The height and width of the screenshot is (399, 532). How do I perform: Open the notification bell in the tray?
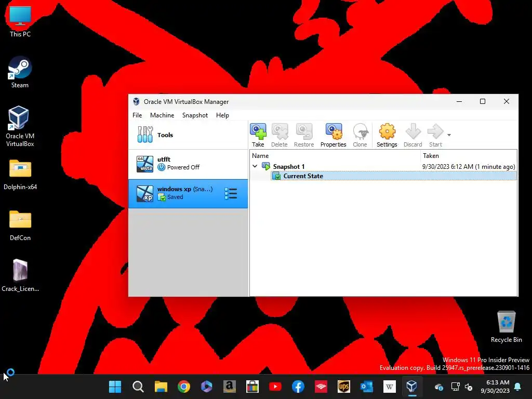pos(518,387)
